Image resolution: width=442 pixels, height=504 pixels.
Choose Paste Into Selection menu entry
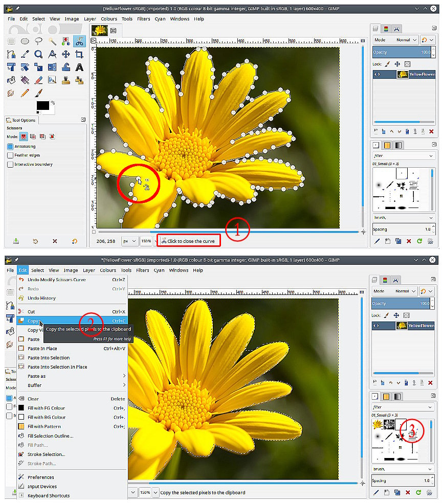tap(49, 358)
